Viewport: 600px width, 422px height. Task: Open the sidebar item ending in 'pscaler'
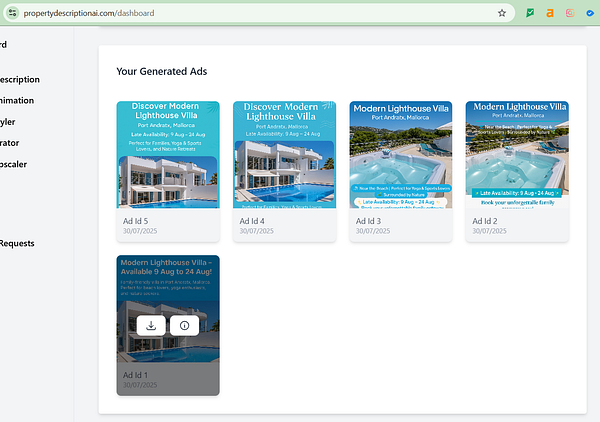pyautogui.click(x=13, y=165)
